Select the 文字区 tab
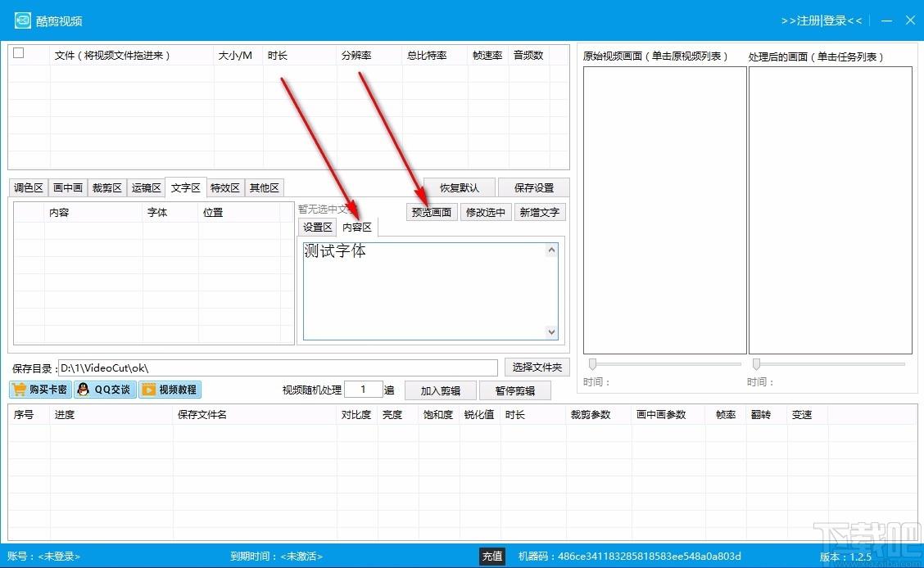Viewport: 924px width, 568px height. click(186, 187)
